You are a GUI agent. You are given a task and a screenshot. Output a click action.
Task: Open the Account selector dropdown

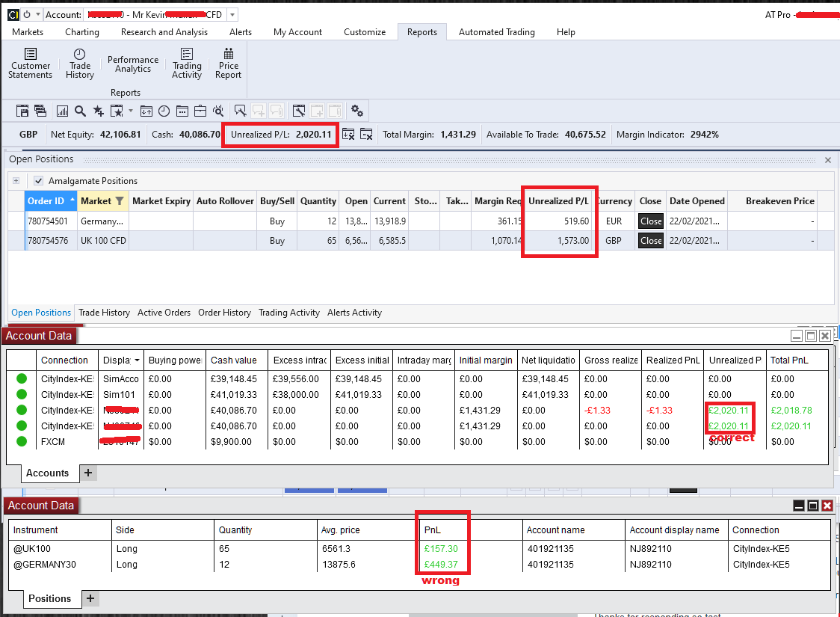[232, 15]
